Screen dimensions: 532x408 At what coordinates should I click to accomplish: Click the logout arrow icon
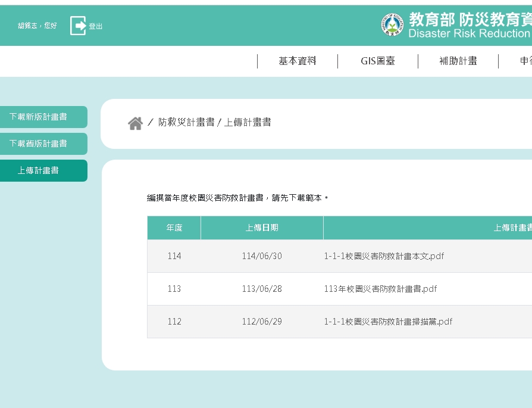click(x=78, y=26)
